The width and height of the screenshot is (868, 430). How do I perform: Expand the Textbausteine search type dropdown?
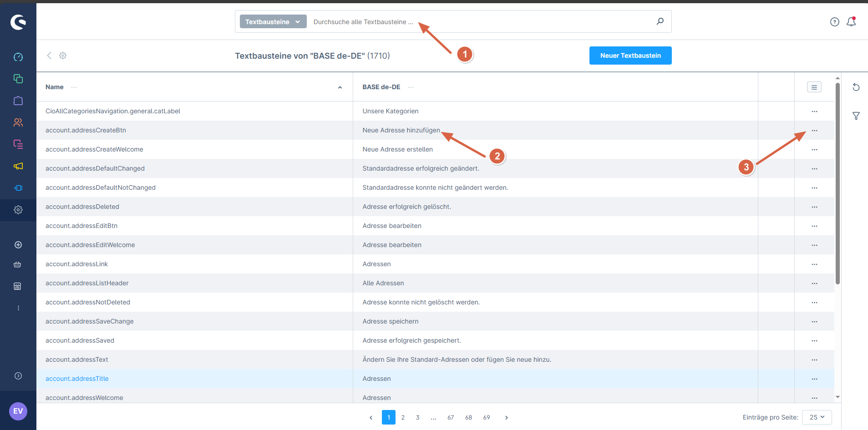pyautogui.click(x=273, y=22)
